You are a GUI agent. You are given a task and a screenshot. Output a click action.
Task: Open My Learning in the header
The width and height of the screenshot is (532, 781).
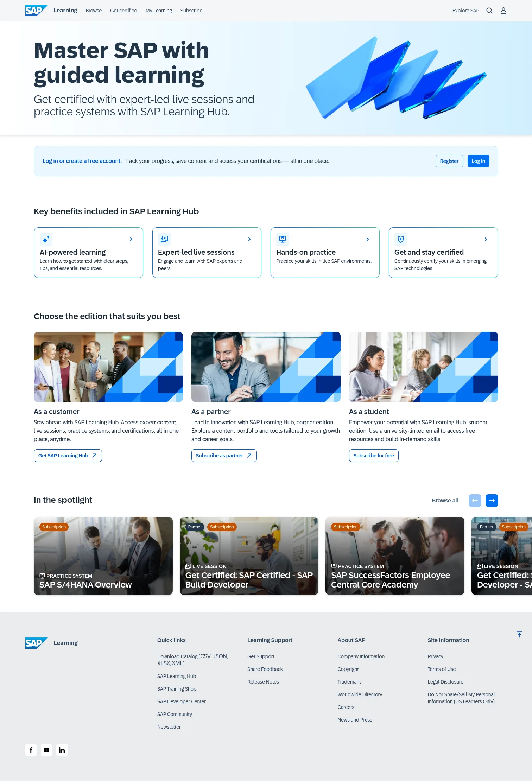(159, 11)
